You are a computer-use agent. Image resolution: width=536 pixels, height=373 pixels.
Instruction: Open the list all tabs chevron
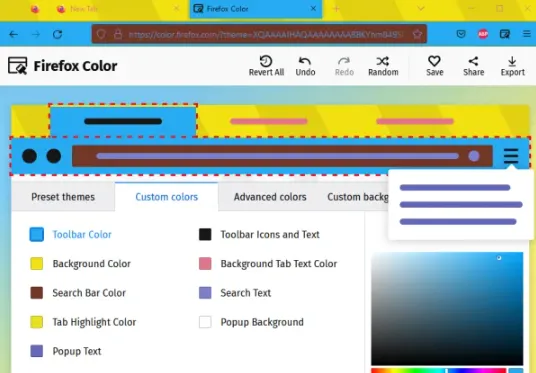421,9
